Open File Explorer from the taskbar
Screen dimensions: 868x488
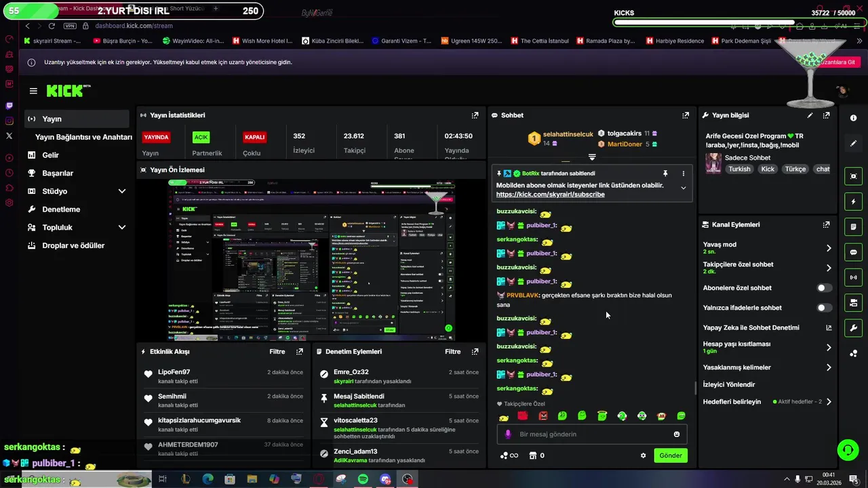tap(252, 479)
